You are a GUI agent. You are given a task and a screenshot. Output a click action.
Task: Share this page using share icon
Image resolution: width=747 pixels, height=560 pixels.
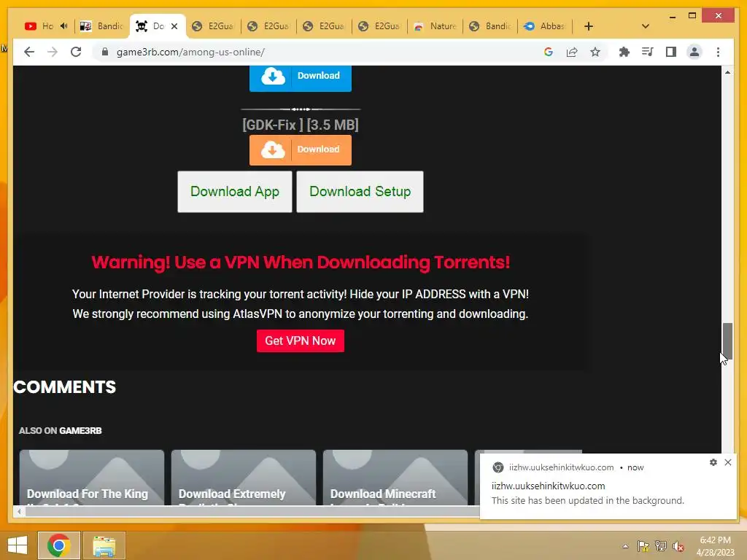(x=572, y=52)
